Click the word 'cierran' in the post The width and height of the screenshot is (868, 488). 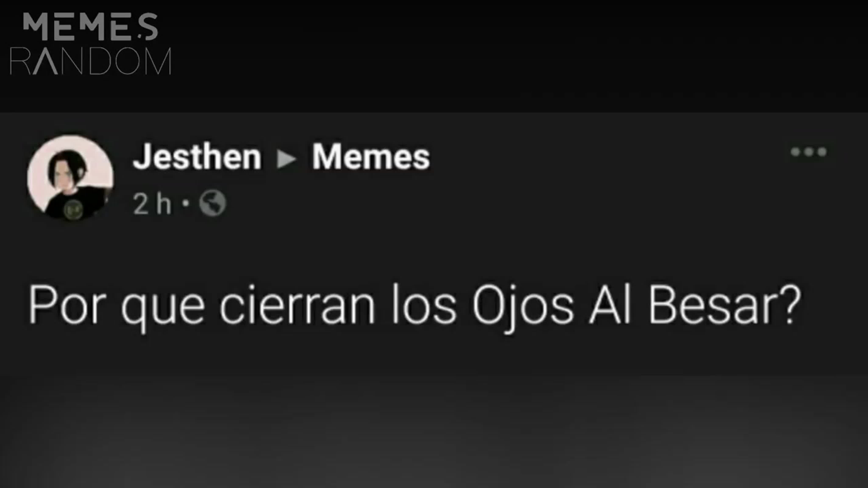[297, 304]
